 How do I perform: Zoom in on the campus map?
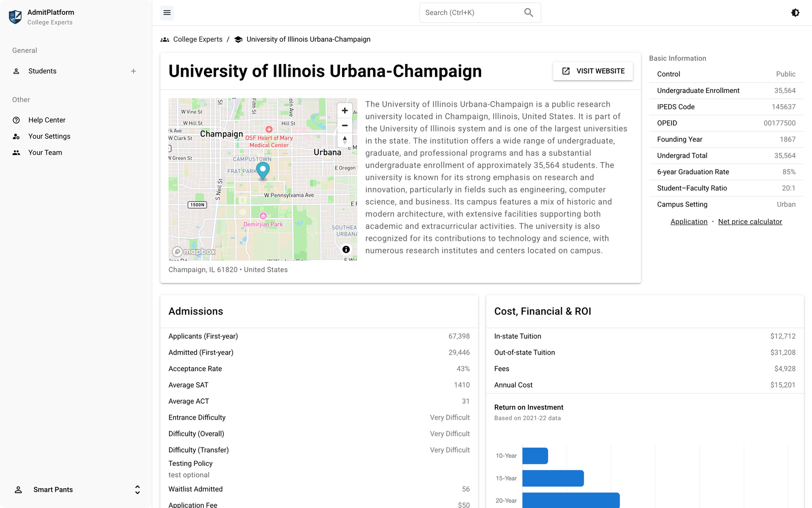click(x=345, y=110)
